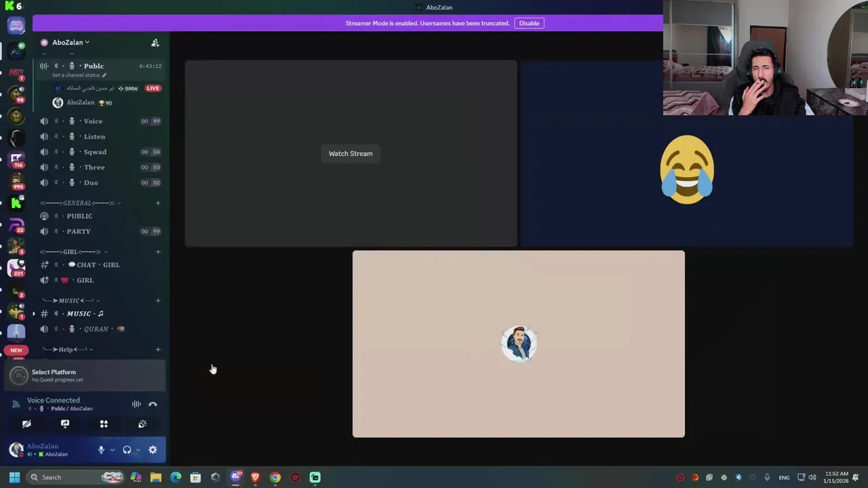868x488 pixels.
Task: Open the server with badge 98
Action: (16, 94)
